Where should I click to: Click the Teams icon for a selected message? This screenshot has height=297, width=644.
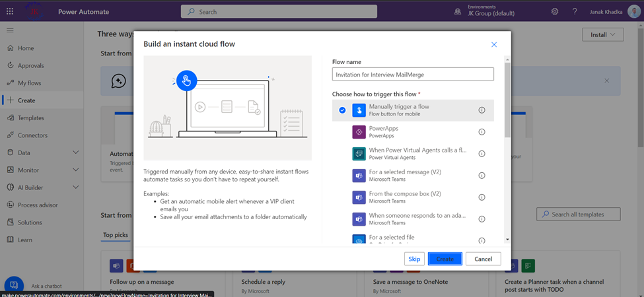[x=359, y=176]
